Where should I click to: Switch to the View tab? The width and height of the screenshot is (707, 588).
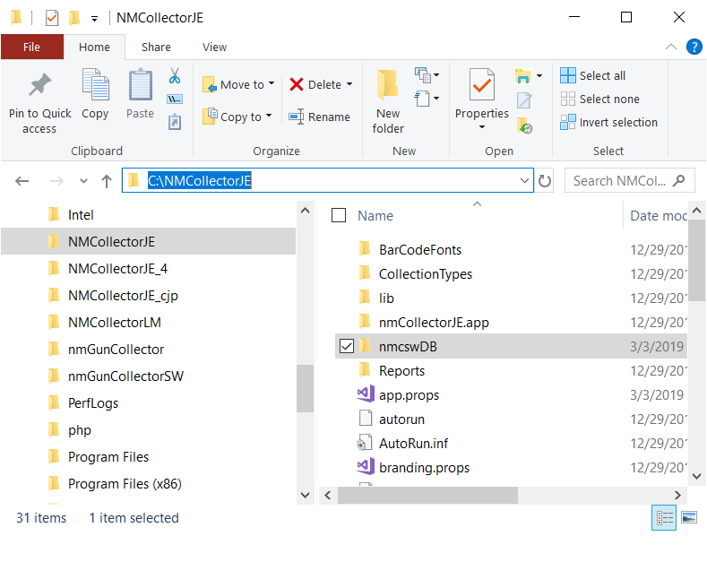[214, 47]
